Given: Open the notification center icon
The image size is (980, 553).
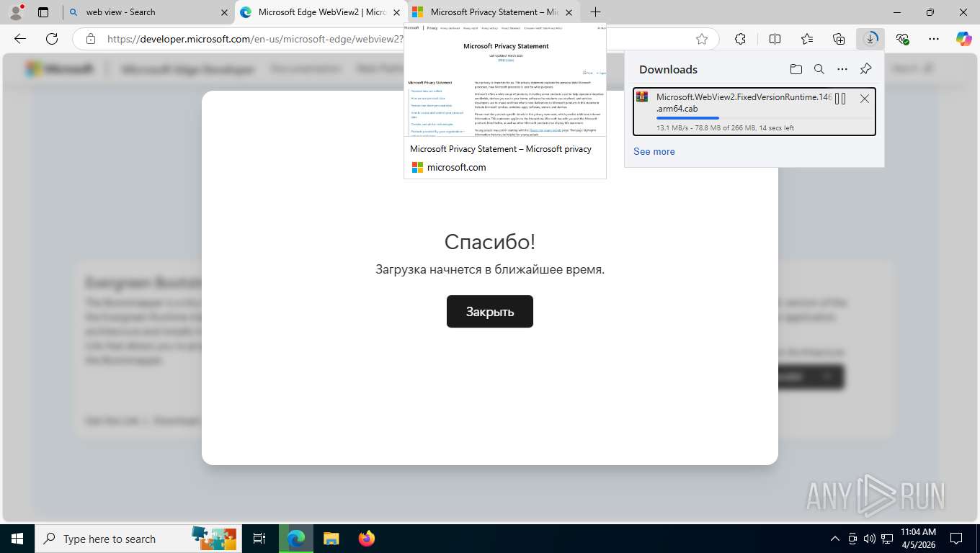Looking at the screenshot, I should [x=956, y=539].
